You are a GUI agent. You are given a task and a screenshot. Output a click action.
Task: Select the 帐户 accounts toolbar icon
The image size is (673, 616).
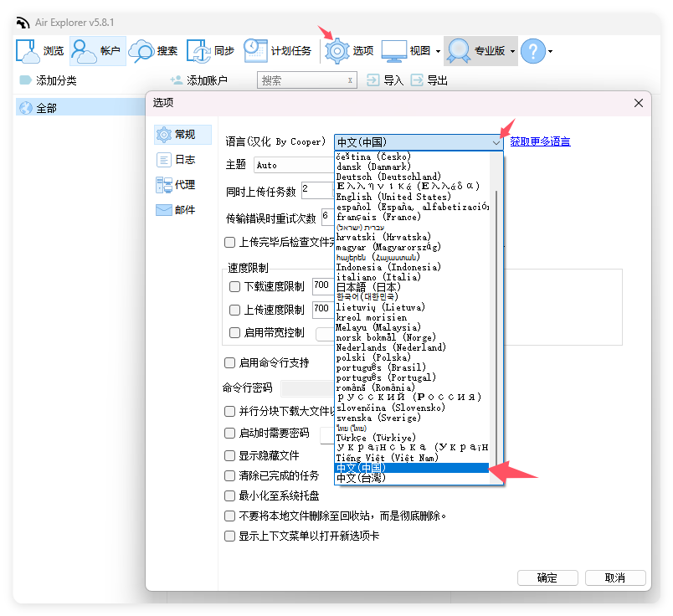[x=83, y=51]
